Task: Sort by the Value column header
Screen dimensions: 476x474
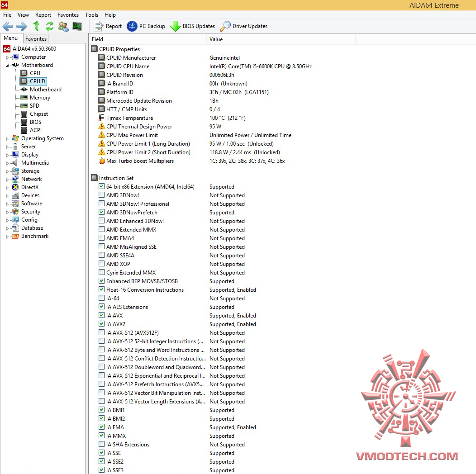Action: (281, 39)
